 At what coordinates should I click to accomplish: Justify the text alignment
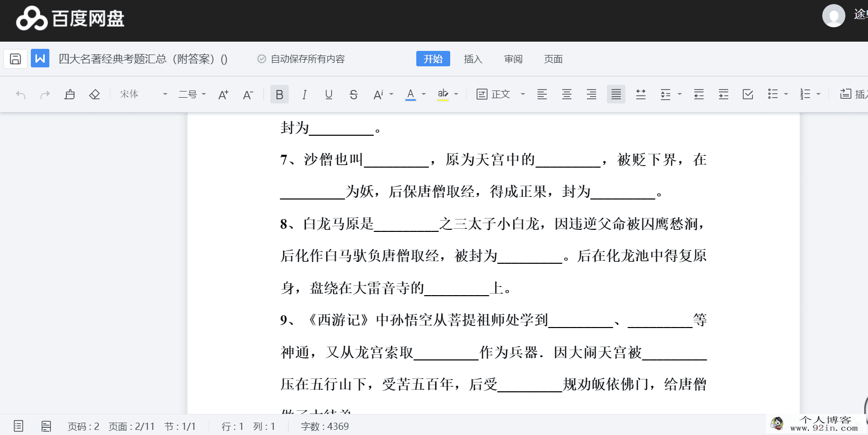[x=616, y=95]
